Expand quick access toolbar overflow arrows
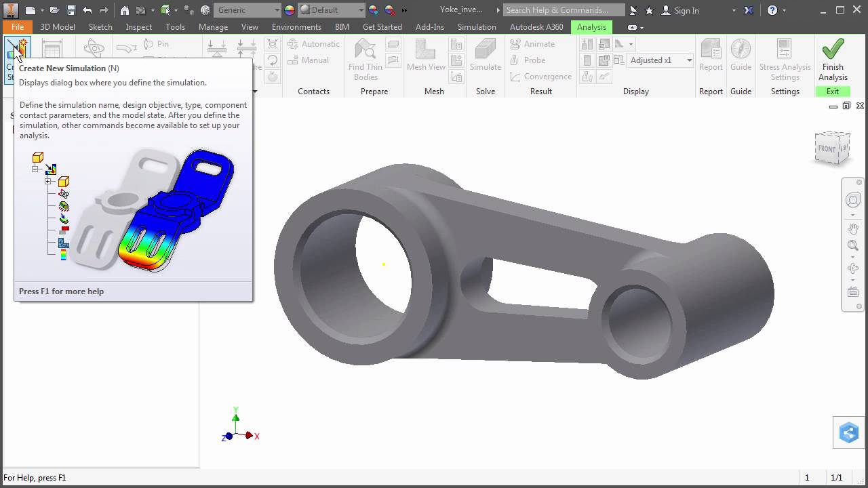 [405, 10]
